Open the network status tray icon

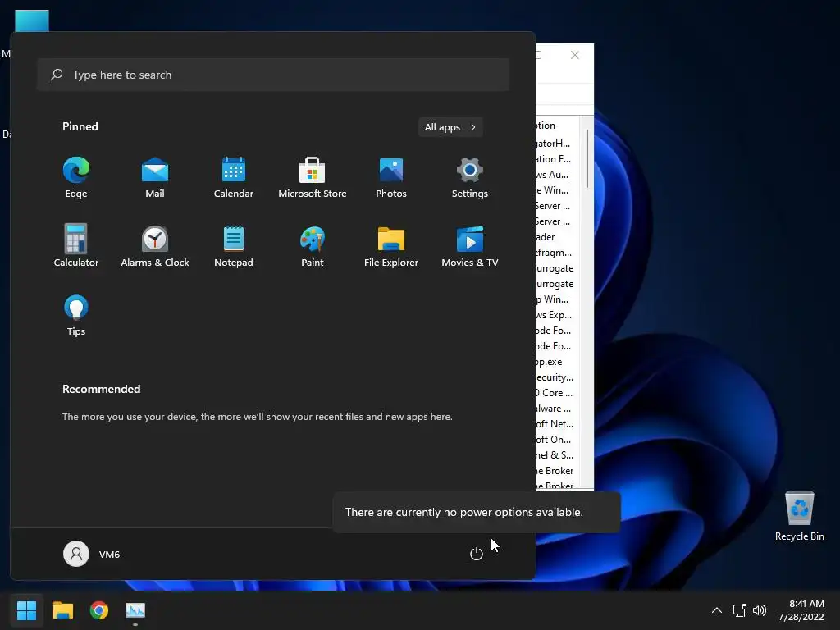(x=739, y=610)
